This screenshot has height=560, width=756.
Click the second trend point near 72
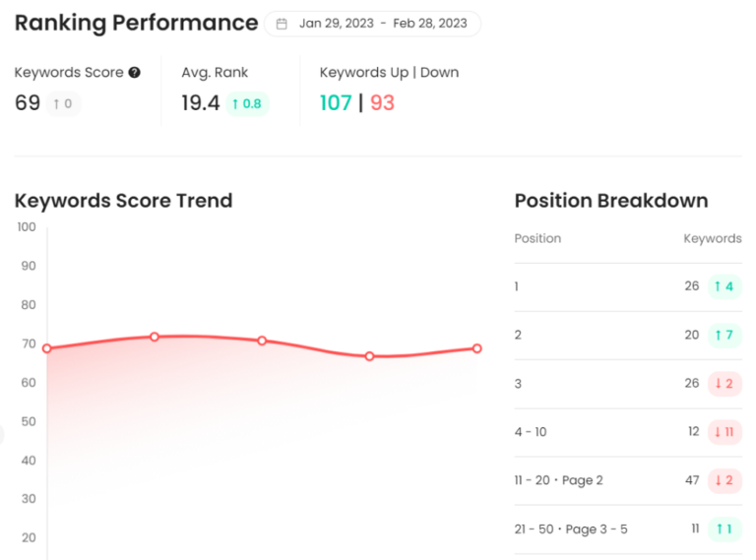[155, 337]
